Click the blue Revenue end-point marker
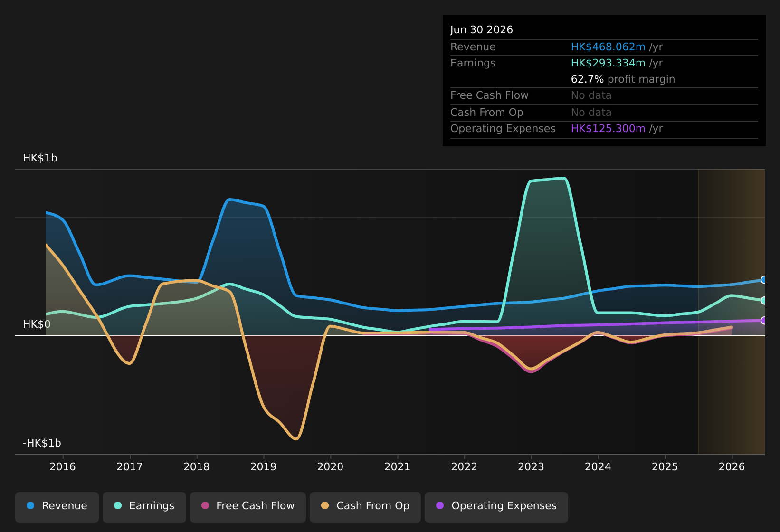 coord(764,280)
